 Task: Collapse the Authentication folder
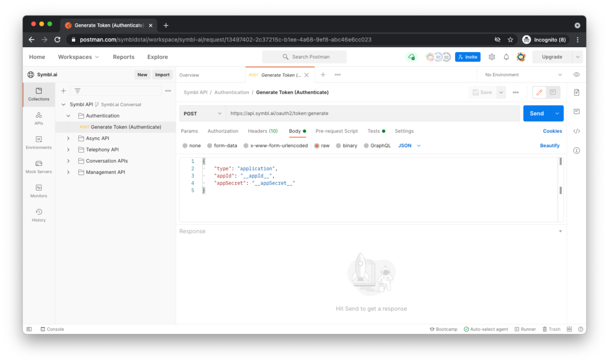coord(68,116)
